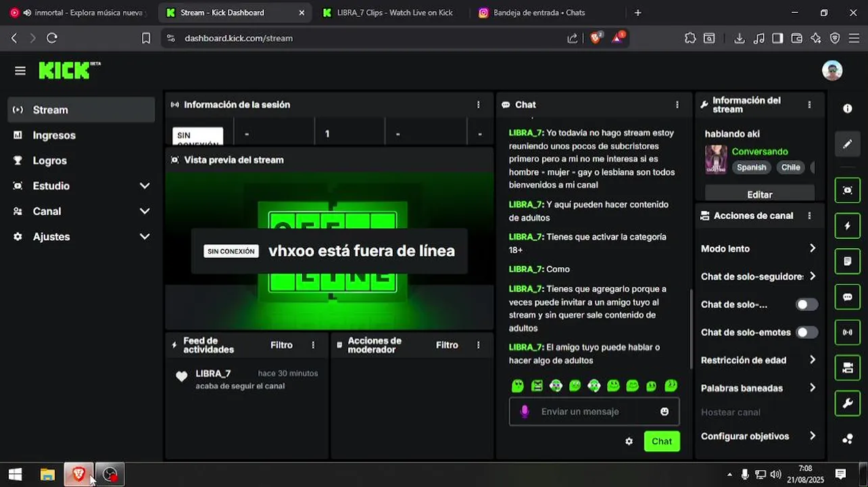Click Enviar un mensaje input field
868x487 pixels.
(x=594, y=411)
